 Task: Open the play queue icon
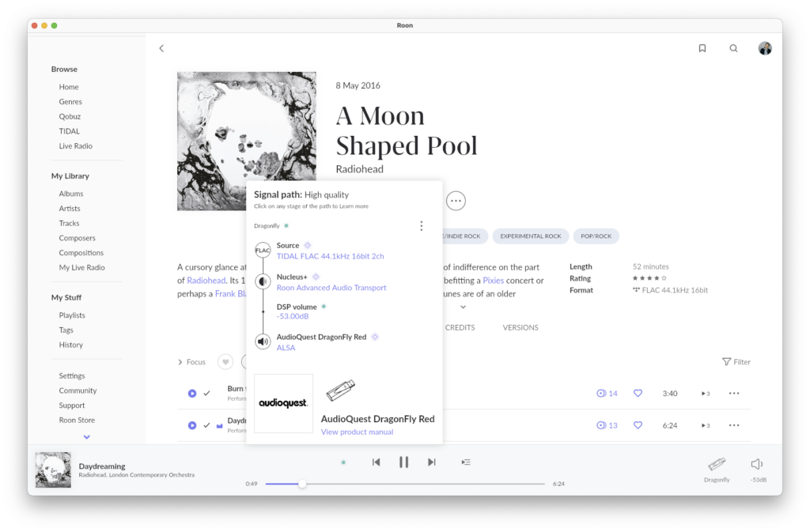[x=466, y=462]
